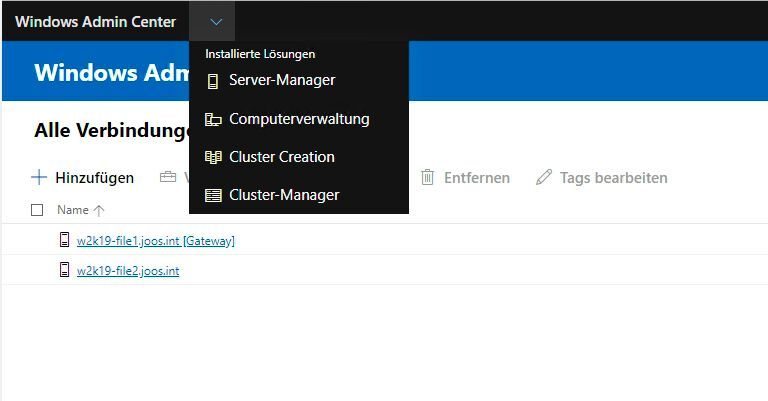Image resolution: width=768 pixels, height=401 pixels.
Task: Click the briefcase toolbar icon
Action: click(168, 177)
